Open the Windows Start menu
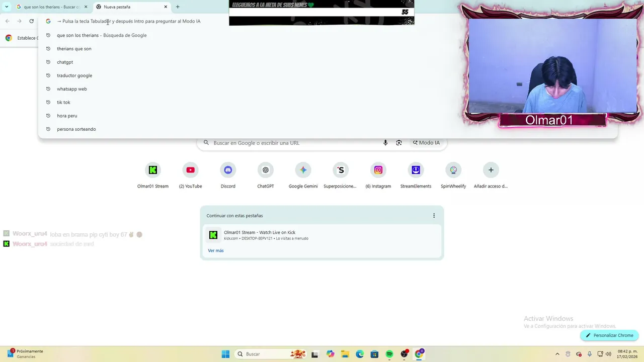Viewport: 644px width, 362px height. click(x=225, y=354)
